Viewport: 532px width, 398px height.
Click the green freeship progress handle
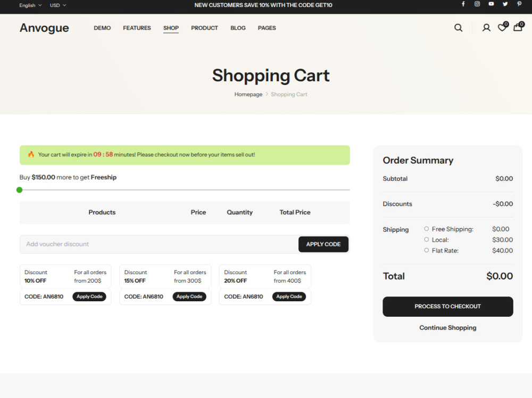[19, 190]
